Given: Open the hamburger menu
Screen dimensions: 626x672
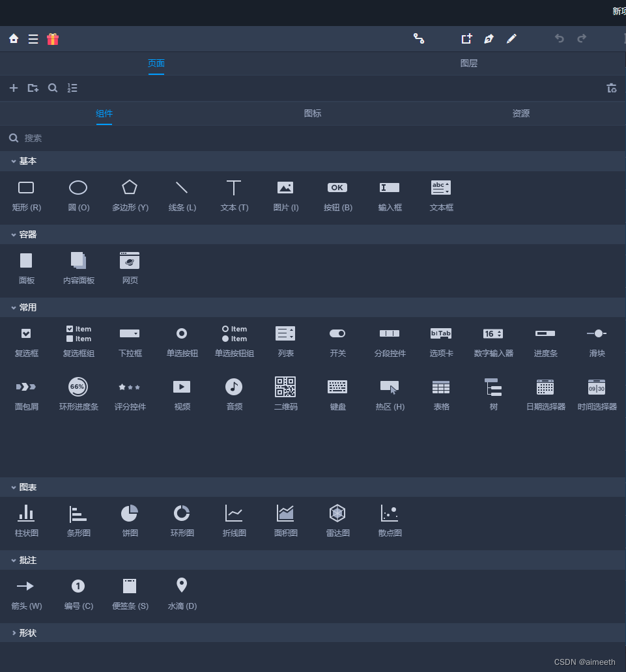Looking at the screenshot, I should point(33,39).
